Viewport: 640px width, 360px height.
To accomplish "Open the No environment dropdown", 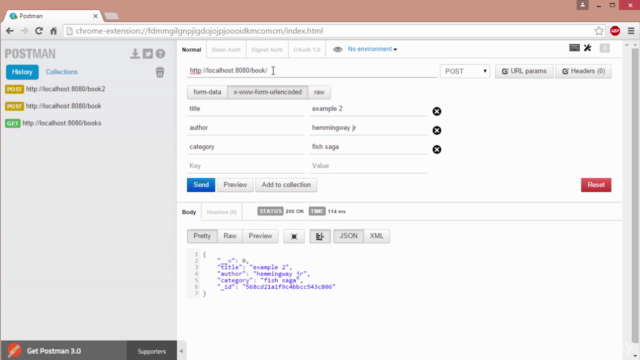I will (372, 49).
